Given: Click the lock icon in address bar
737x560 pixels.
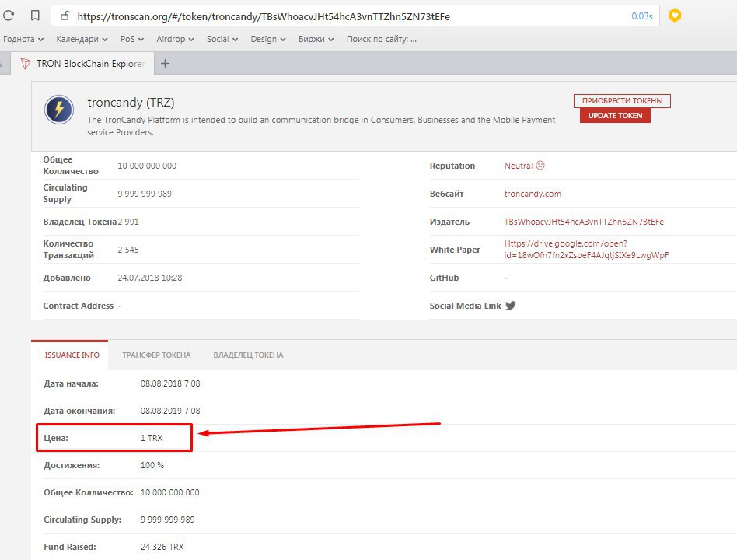Looking at the screenshot, I should click(x=65, y=16).
